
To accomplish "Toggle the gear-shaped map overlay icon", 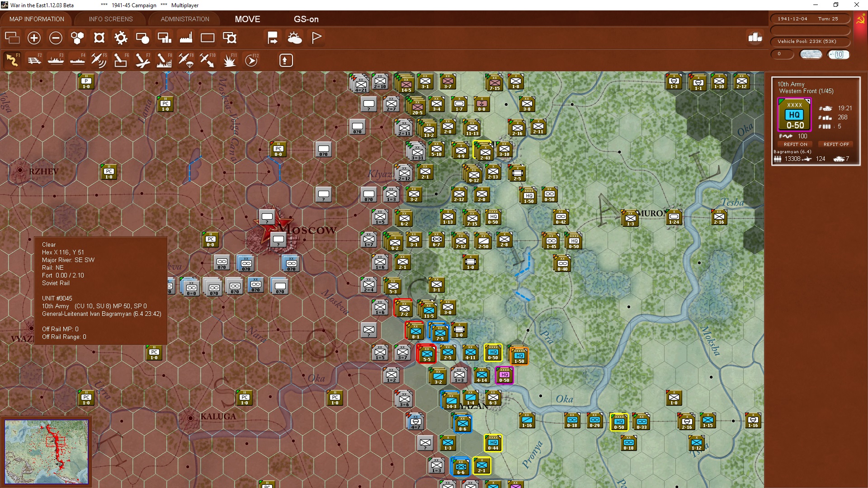I will click(121, 38).
